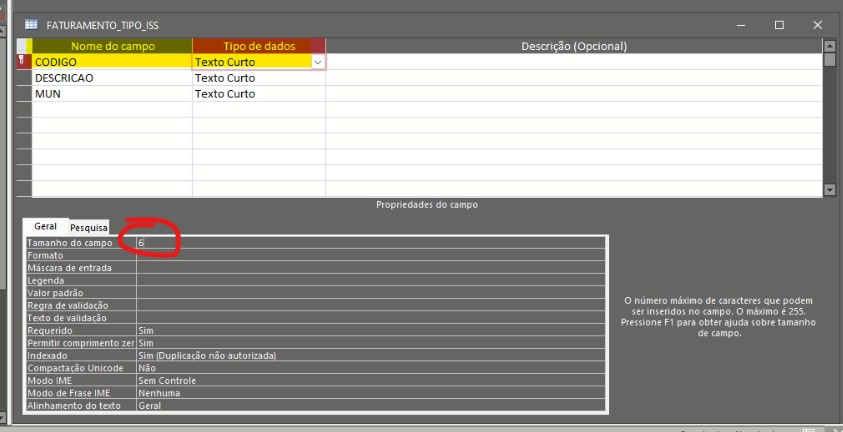This screenshot has height=432, width=843.
Task: Click the Máscara de entrada field
Action: click(x=370, y=268)
